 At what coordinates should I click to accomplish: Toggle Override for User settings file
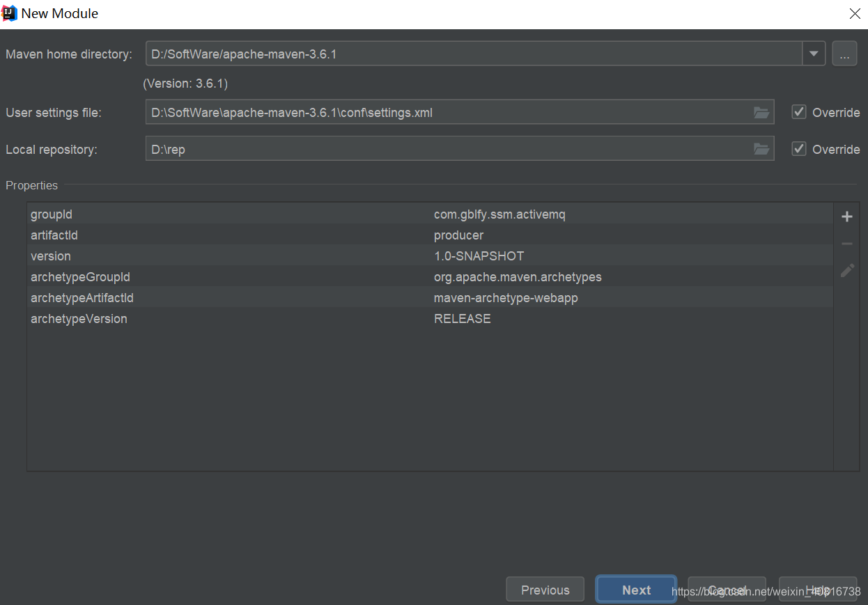799,112
